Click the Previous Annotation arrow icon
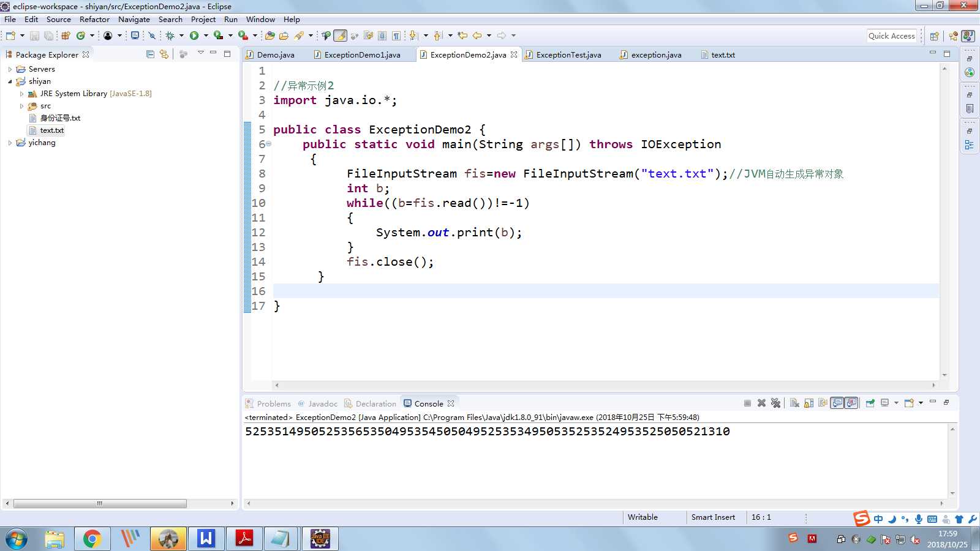This screenshot has width=980, height=551. [x=438, y=36]
